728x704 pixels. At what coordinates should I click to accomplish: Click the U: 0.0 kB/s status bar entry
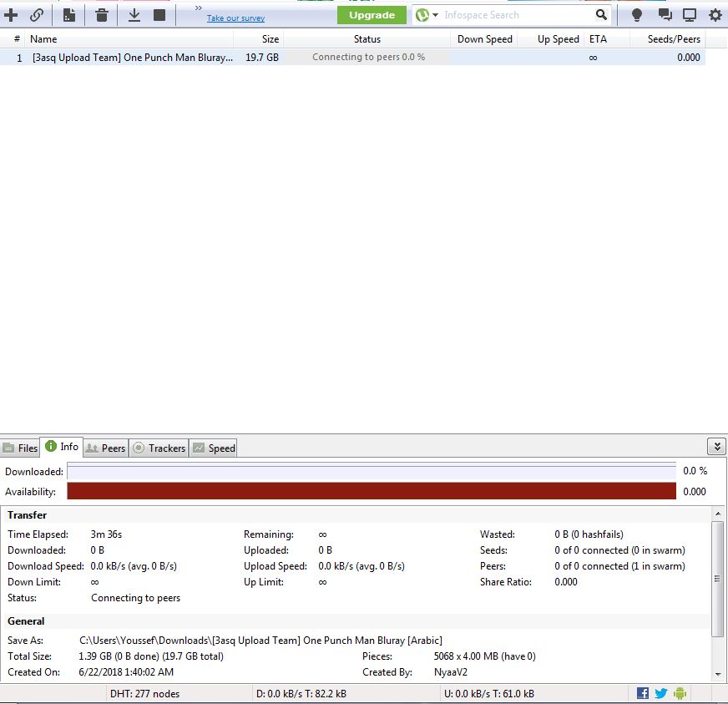pos(489,694)
